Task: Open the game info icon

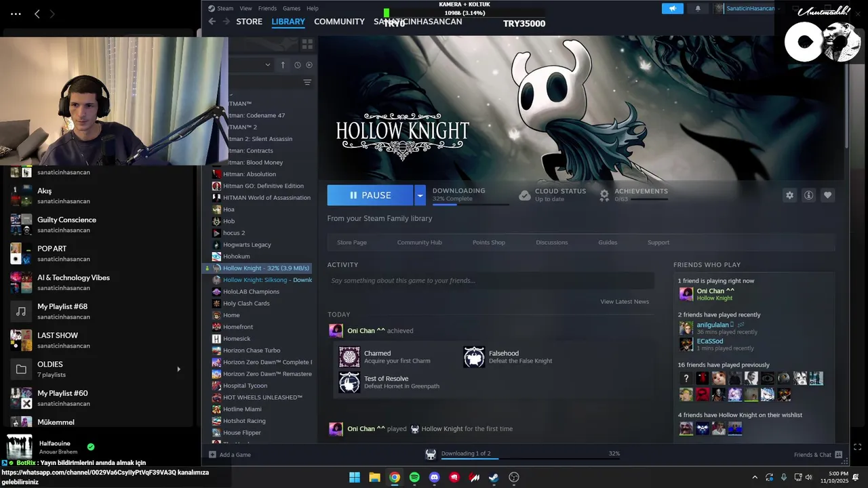Action: (808, 195)
